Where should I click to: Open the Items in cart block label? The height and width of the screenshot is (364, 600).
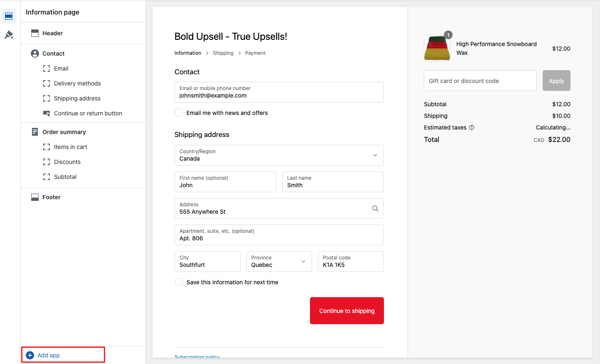(x=71, y=147)
